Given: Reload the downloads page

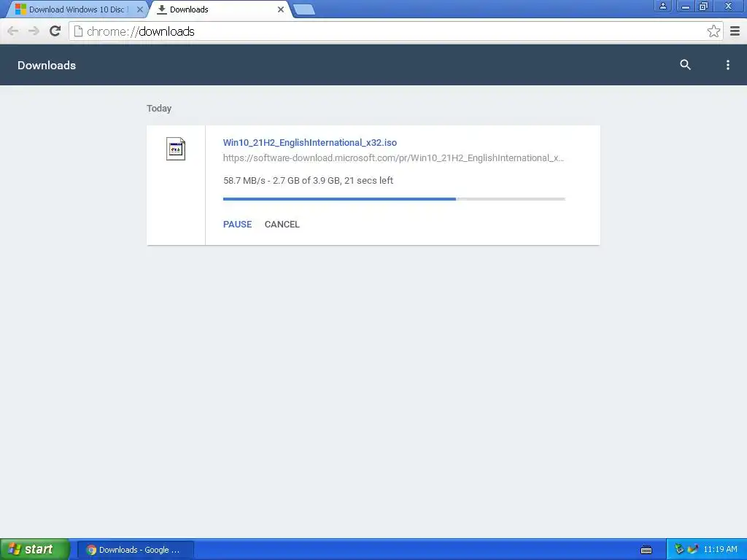Looking at the screenshot, I should pos(55,31).
